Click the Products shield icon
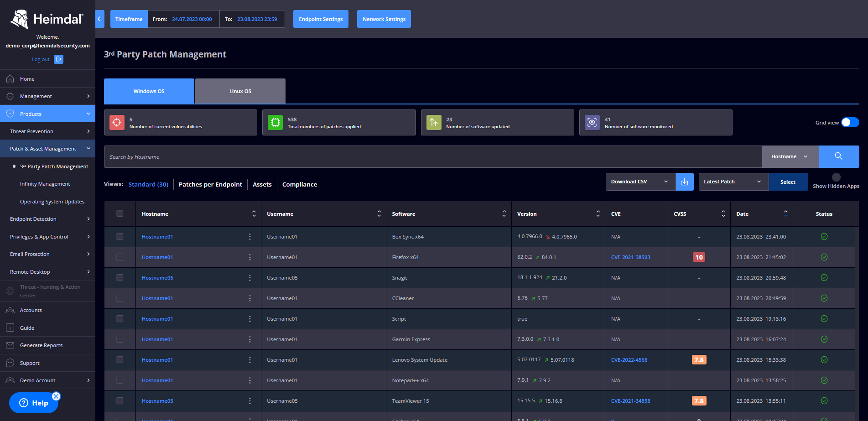The width and height of the screenshot is (868, 421). (10, 114)
